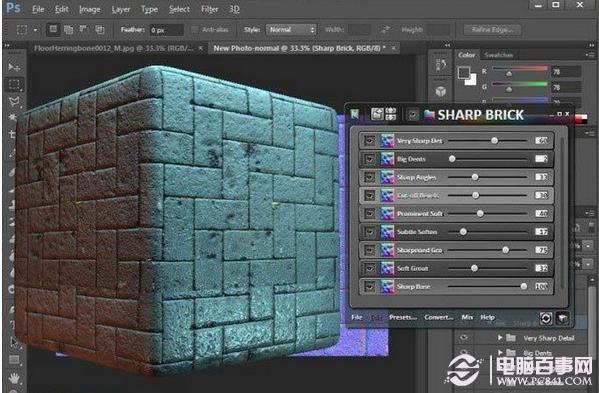The image size is (599, 393).
Task: Open Presets in the Sharp Brick panel
Action: pyautogui.click(x=403, y=317)
